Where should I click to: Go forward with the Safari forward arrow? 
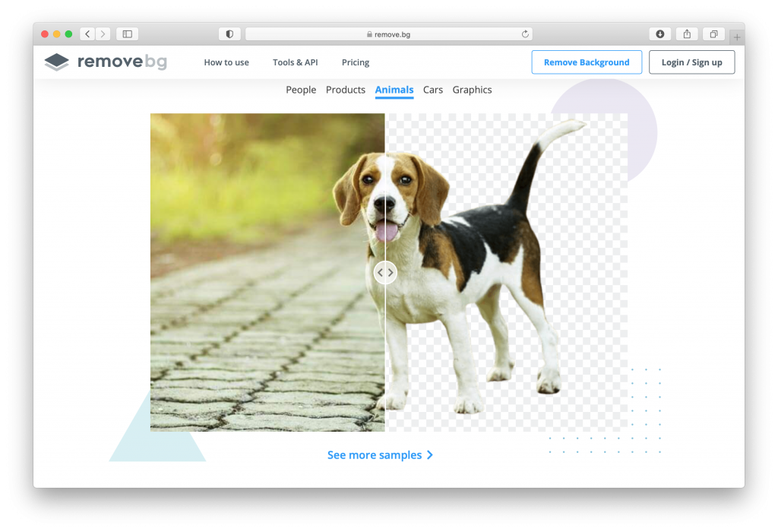click(x=103, y=33)
